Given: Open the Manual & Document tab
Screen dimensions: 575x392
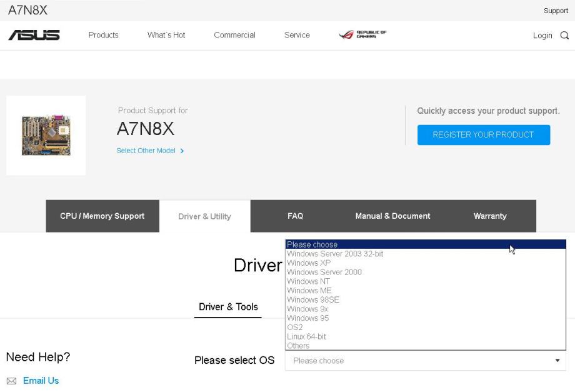Looking at the screenshot, I should coord(392,216).
